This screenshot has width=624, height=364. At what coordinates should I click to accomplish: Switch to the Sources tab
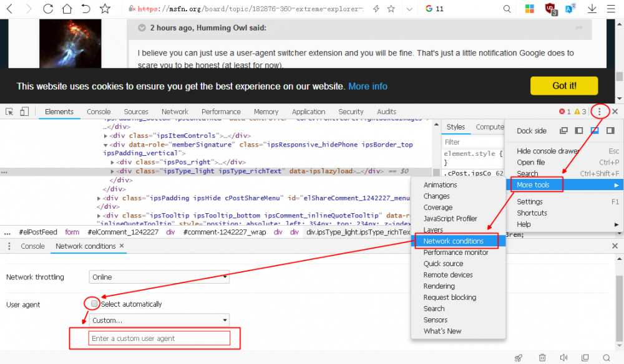coord(136,112)
